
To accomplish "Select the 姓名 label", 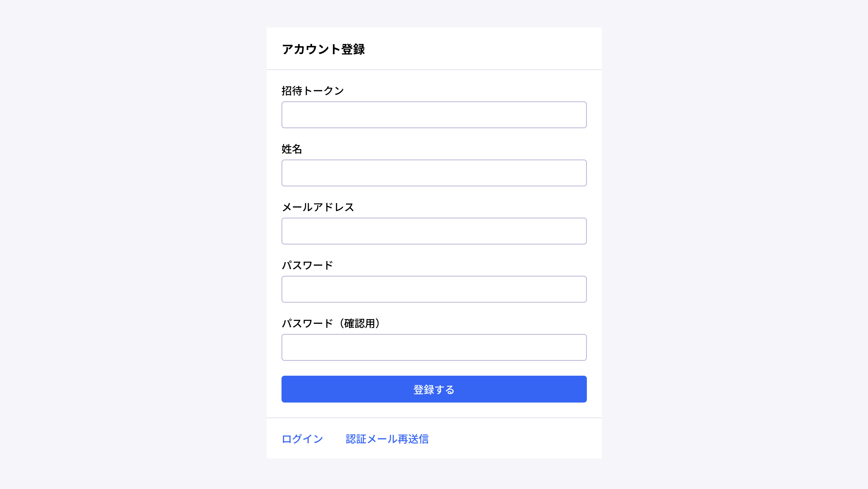I will pyautogui.click(x=292, y=149).
